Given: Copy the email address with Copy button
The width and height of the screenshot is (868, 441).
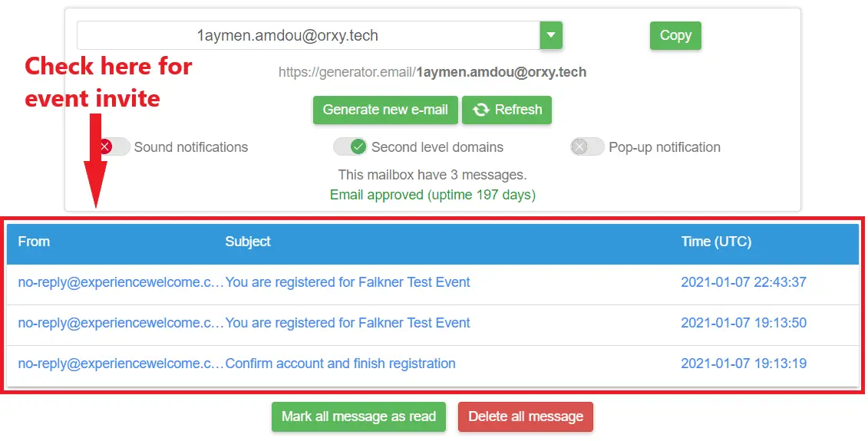Looking at the screenshot, I should [x=675, y=35].
